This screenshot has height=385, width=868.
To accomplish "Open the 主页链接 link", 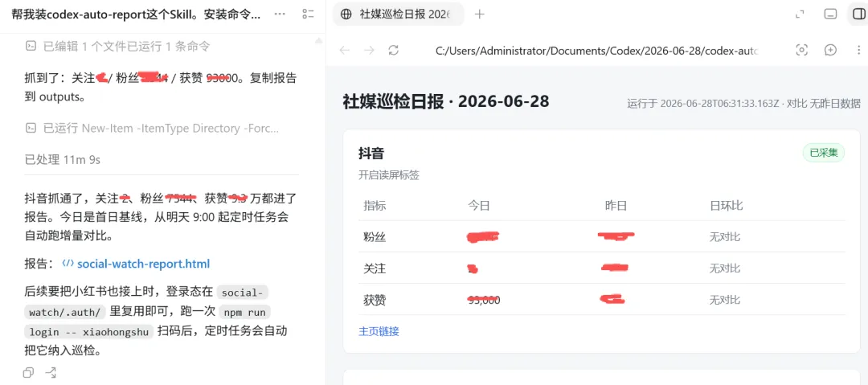I will click(x=379, y=331).
